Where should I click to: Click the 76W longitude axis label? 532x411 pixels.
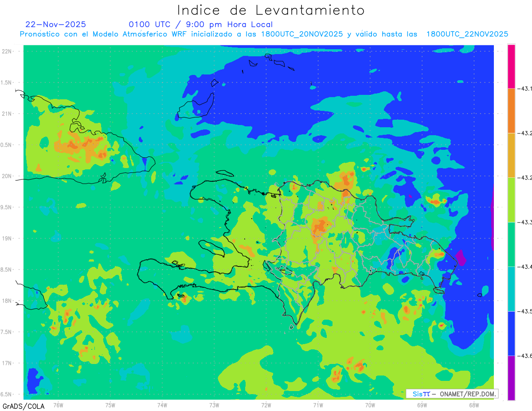[x=58, y=405]
